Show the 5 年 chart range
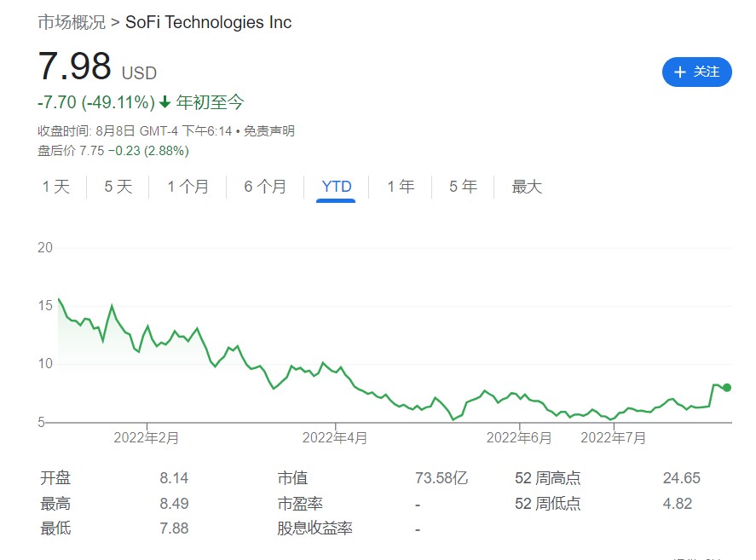 point(463,187)
